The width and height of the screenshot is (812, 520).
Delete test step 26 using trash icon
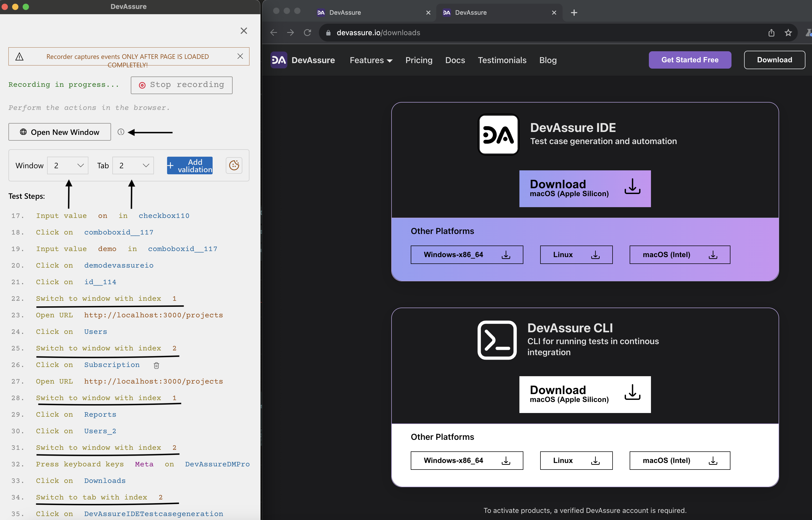point(156,365)
